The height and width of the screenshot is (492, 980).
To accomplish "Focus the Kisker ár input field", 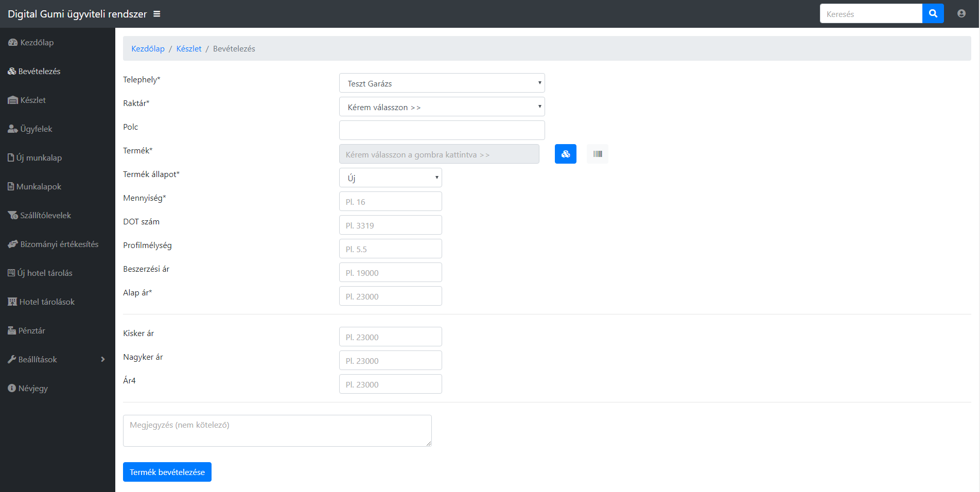I will (x=391, y=337).
